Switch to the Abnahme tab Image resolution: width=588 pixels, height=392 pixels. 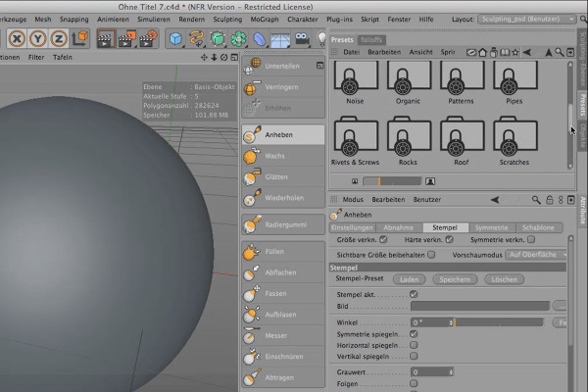[398, 227]
